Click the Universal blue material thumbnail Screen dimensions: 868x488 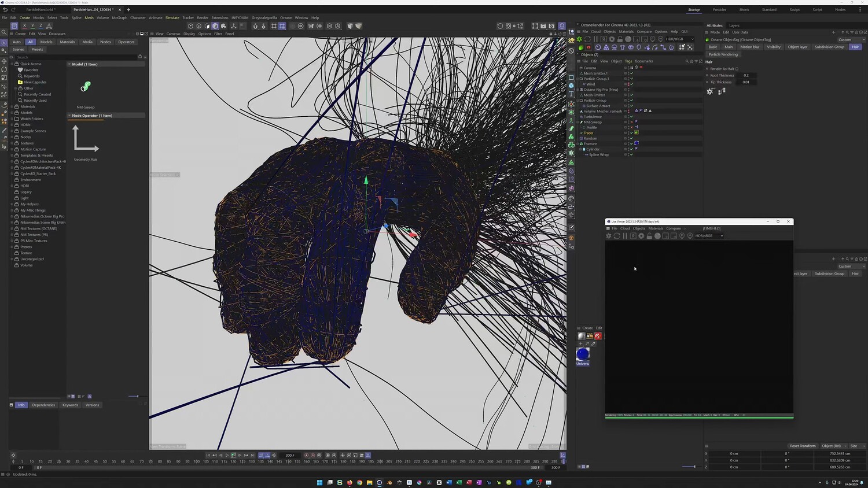coord(583,354)
